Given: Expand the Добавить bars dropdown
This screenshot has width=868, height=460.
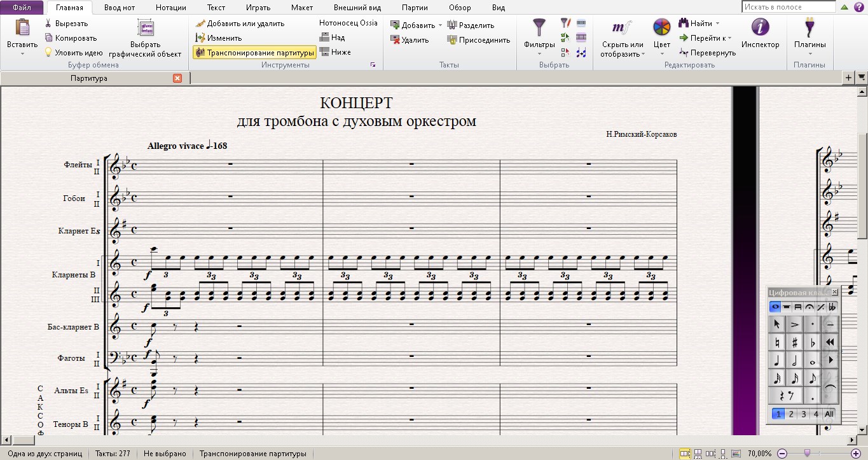Looking at the screenshot, I should pyautogui.click(x=439, y=25).
